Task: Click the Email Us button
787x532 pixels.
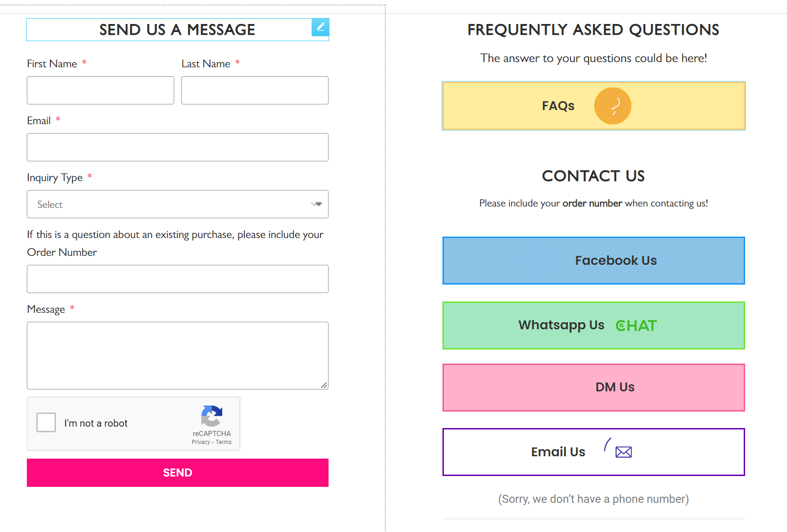Action: point(594,452)
